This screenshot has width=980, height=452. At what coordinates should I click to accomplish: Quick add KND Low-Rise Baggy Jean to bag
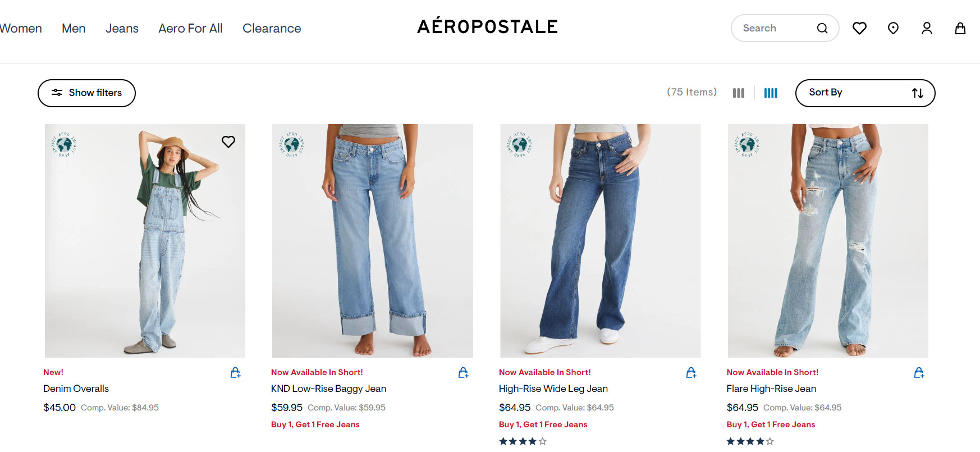464,372
